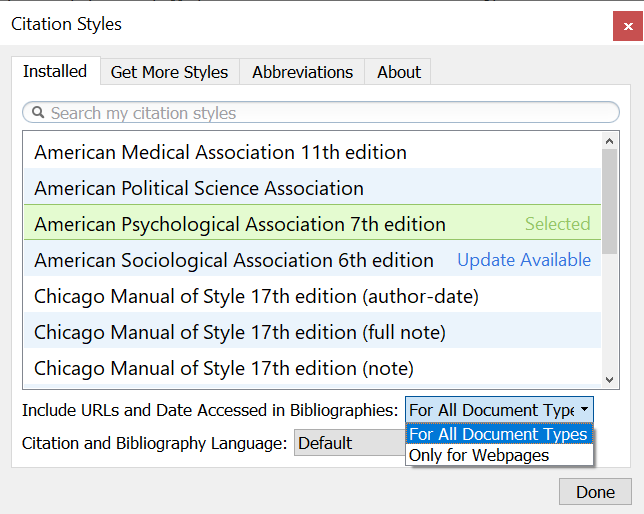Click the search magnifier icon
644x514 pixels.
[38, 113]
